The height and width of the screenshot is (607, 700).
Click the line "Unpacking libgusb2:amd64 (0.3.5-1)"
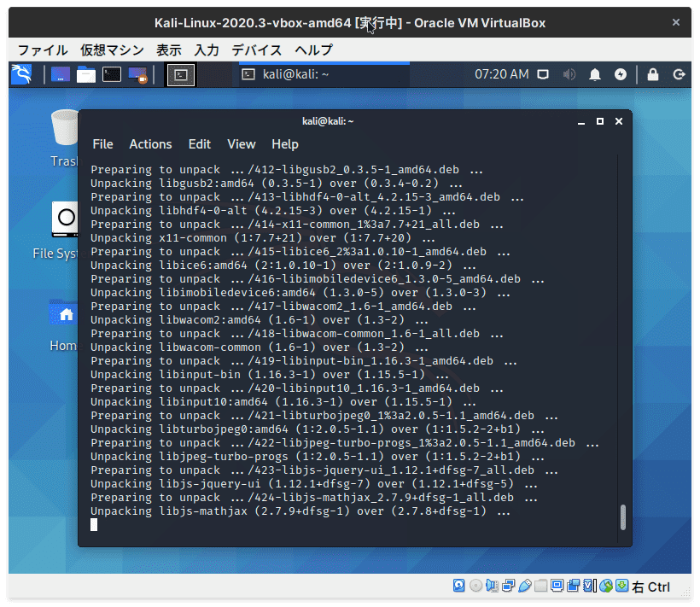tap(277, 184)
